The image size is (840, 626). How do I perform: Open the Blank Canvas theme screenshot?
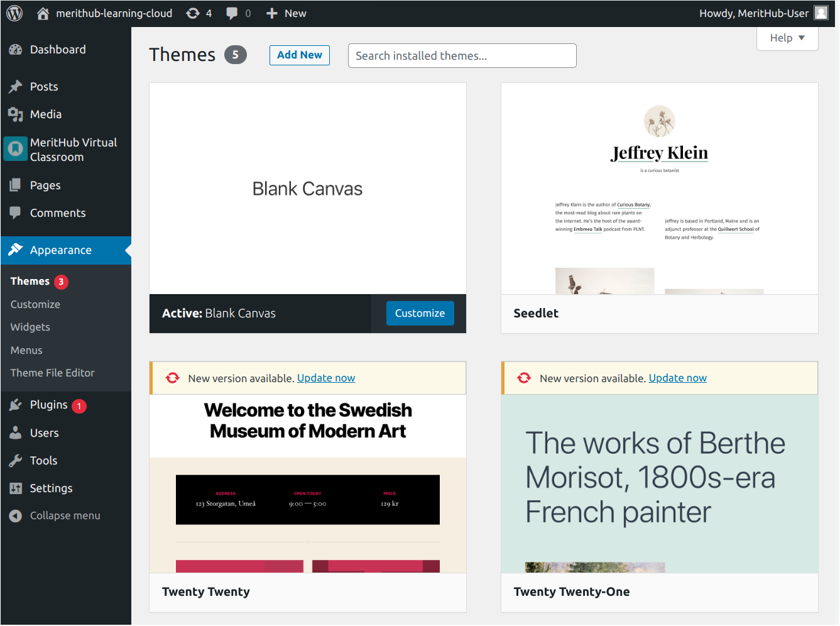(308, 189)
